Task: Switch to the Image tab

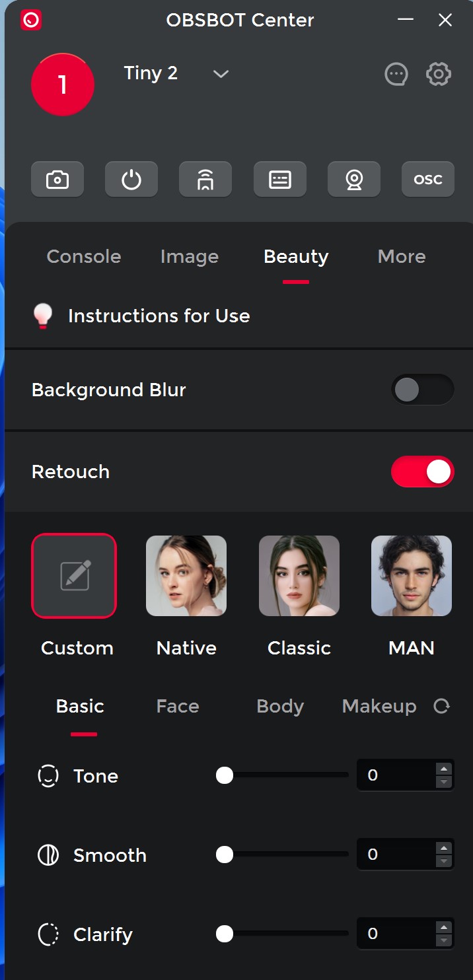Action: point(189,256)
